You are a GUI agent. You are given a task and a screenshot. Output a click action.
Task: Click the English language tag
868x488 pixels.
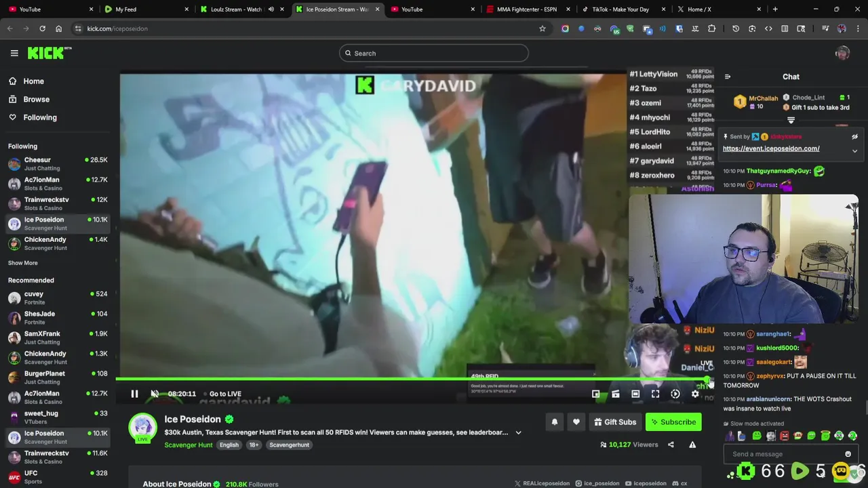229,445
